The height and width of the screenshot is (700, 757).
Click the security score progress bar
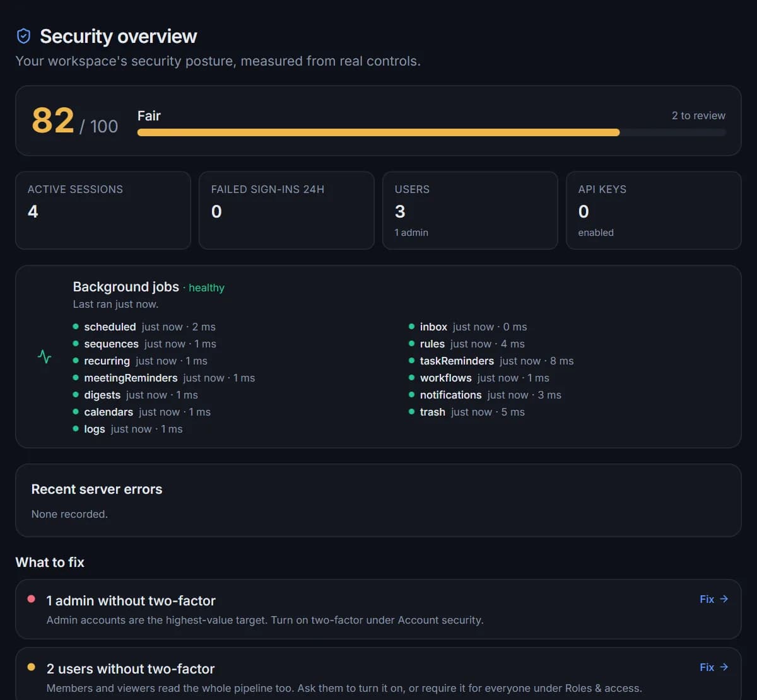431,132
